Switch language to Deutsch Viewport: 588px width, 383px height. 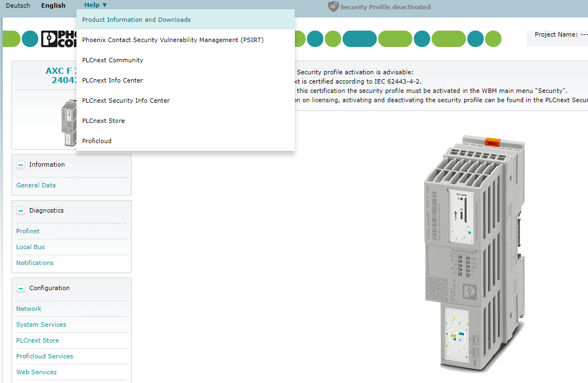pos(17,5)
